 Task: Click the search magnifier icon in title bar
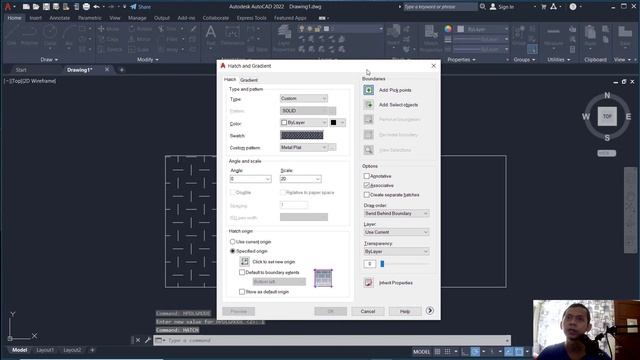click(x=482, y=7)
